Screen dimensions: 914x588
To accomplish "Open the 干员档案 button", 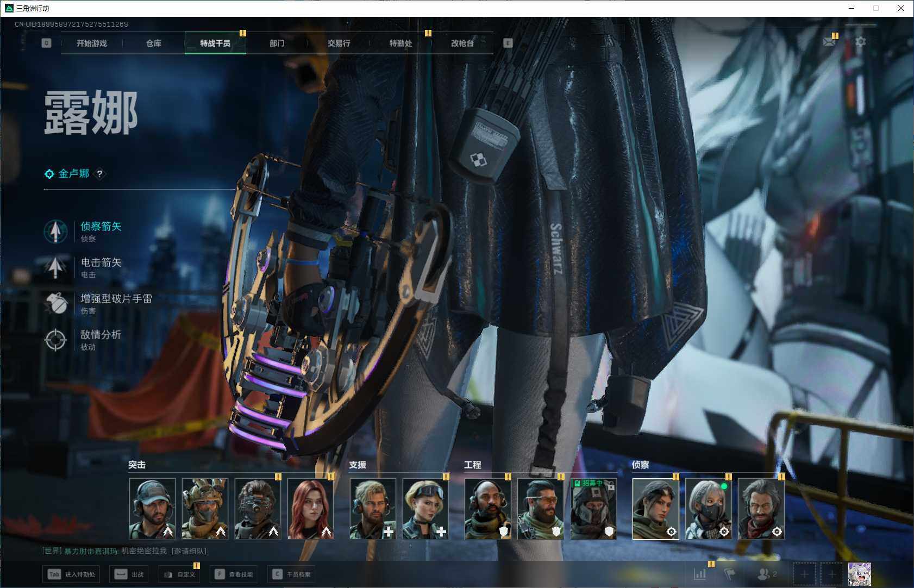I will coord(292,574).
